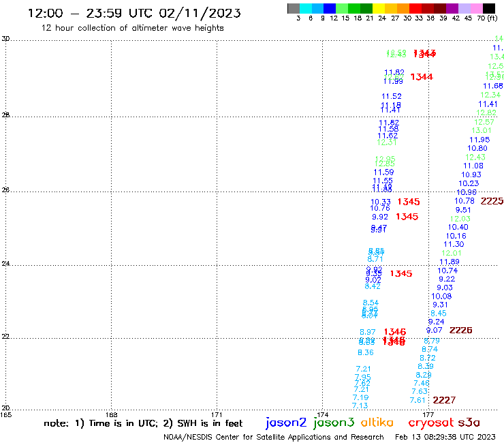Click the wave height value 7.46
Screen dimensions: 504x443
[422, 383]
